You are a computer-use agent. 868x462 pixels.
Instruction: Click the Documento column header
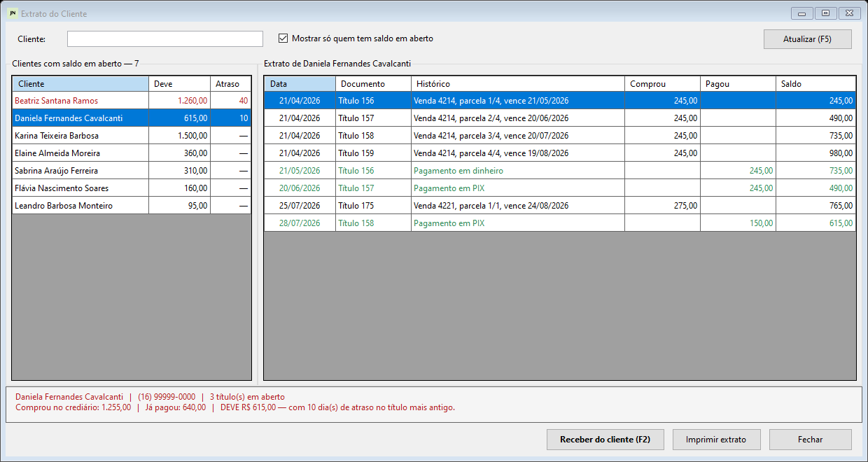373,84
